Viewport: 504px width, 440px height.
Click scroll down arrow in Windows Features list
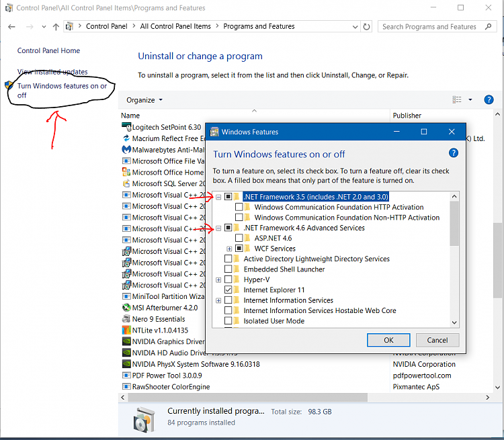[x=454, y=322]
